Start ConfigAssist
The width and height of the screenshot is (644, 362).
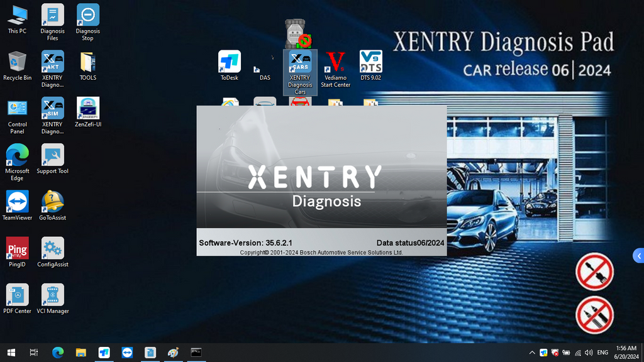tap(52, 250)
